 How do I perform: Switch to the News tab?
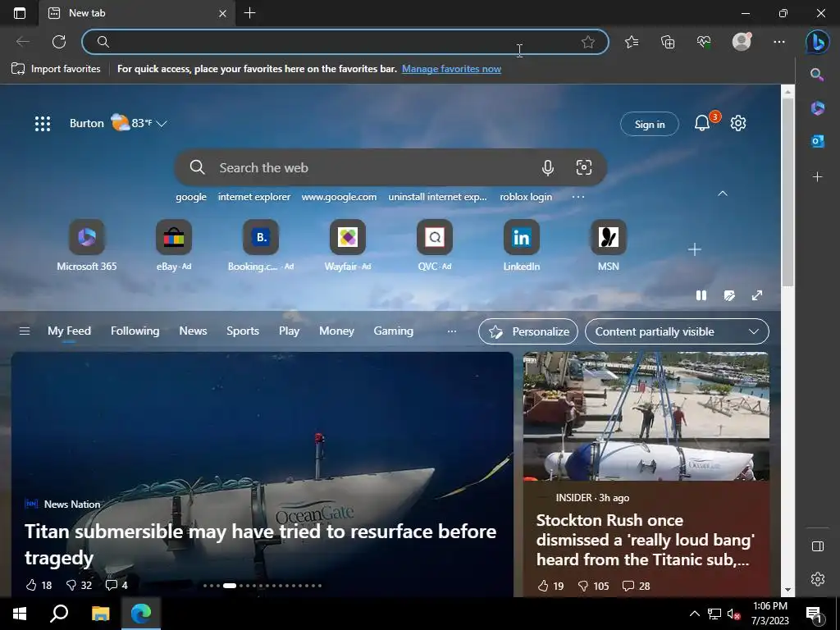(x=193, y=331)
